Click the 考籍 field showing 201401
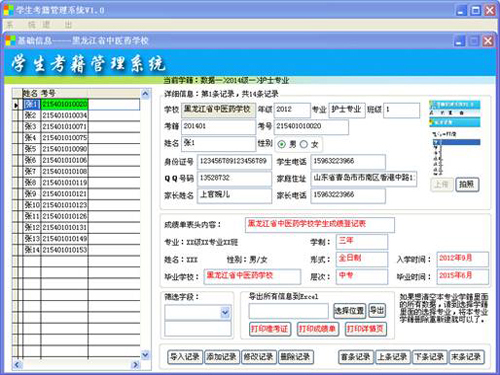This screenshot has height=375, width=500. (218, 127)
